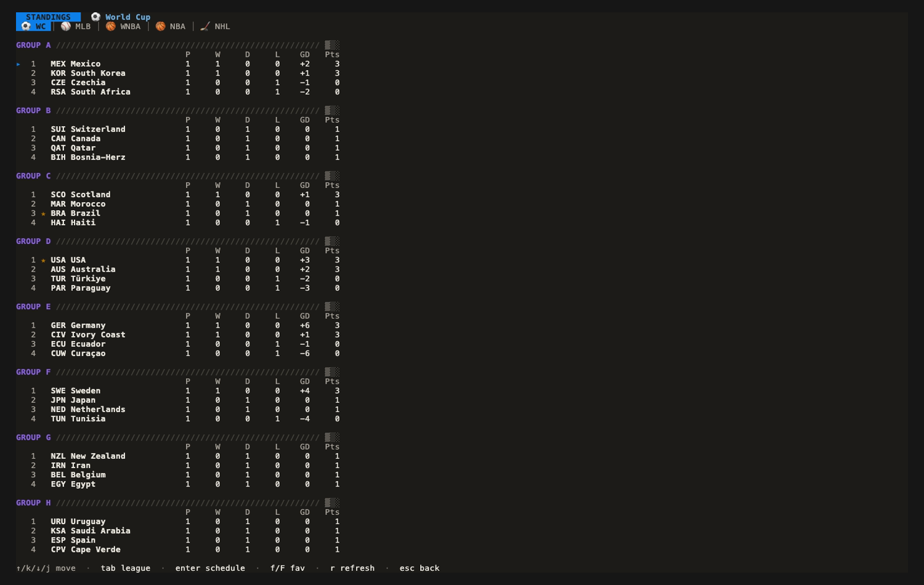Image resolution: width=924 pixels, height=585 pixels.
Task: Click Curaçao's −6 goal difference value
Action: [x=305, y=353]
